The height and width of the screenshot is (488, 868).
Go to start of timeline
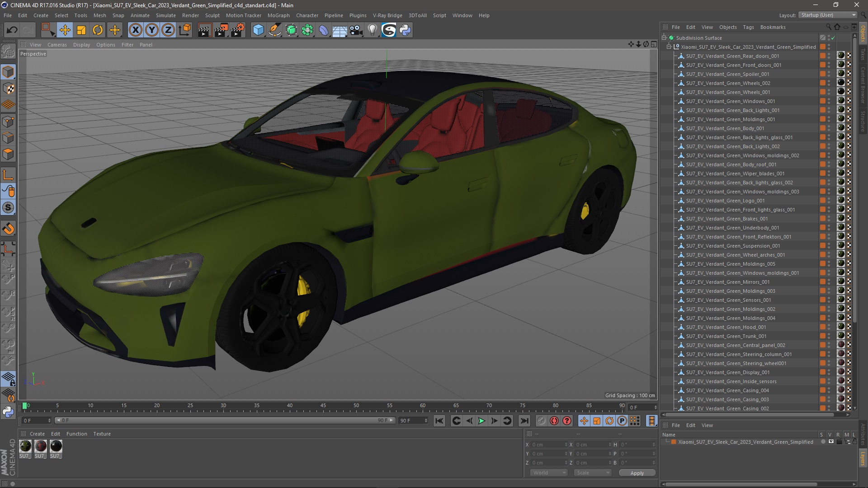pyautogui.click(x=439, y=421)
